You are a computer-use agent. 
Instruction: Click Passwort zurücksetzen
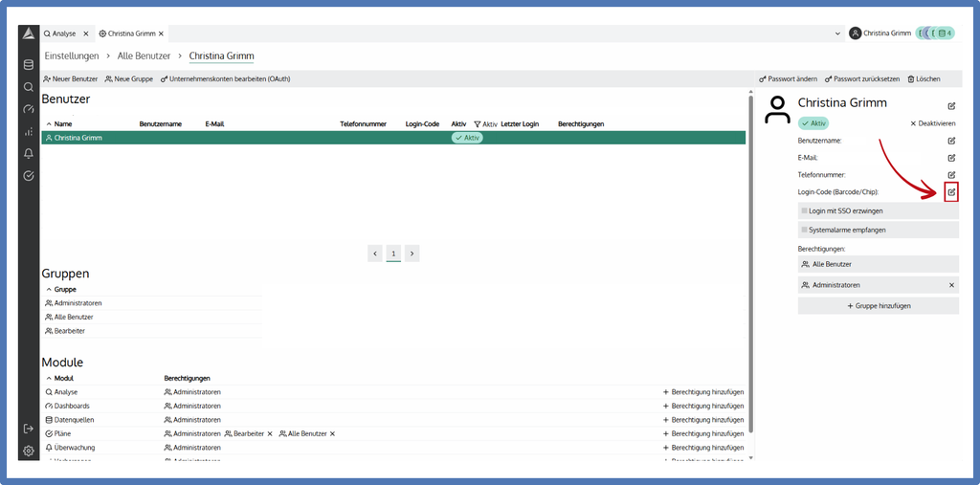pos(862,79)
